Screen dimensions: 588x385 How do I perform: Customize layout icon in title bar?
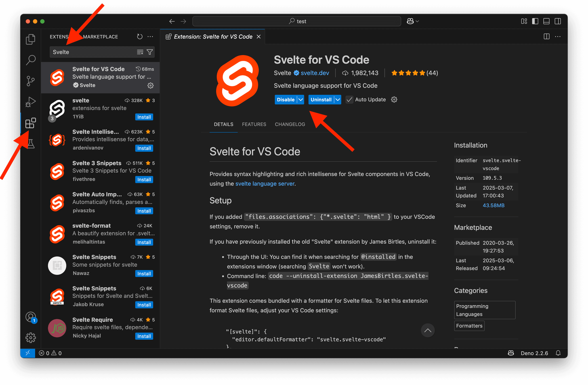[524, 21]
